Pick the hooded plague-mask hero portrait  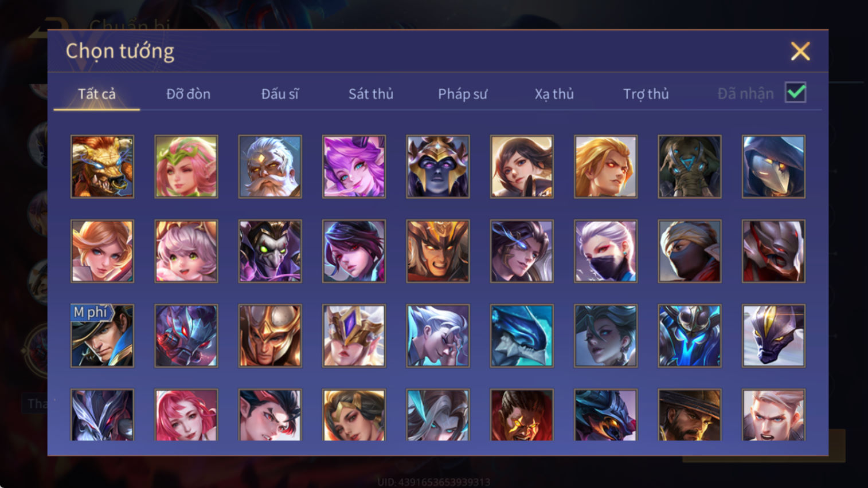pos(773,167)
